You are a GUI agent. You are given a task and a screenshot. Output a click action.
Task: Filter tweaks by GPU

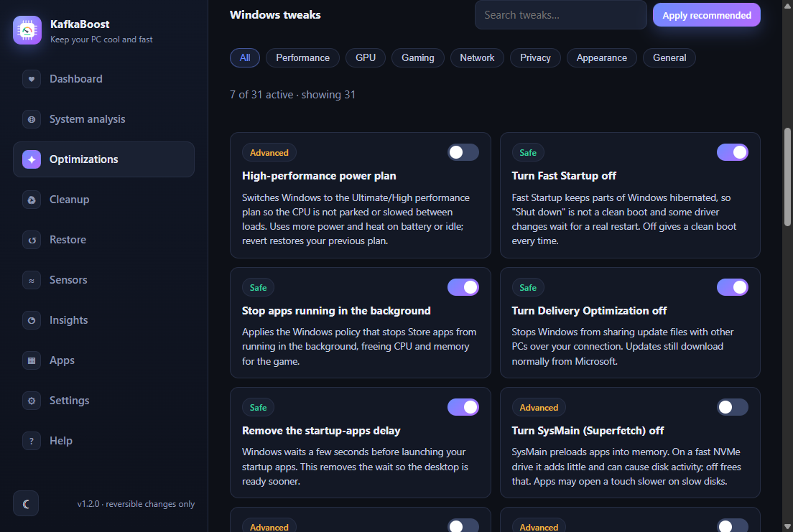366,57
